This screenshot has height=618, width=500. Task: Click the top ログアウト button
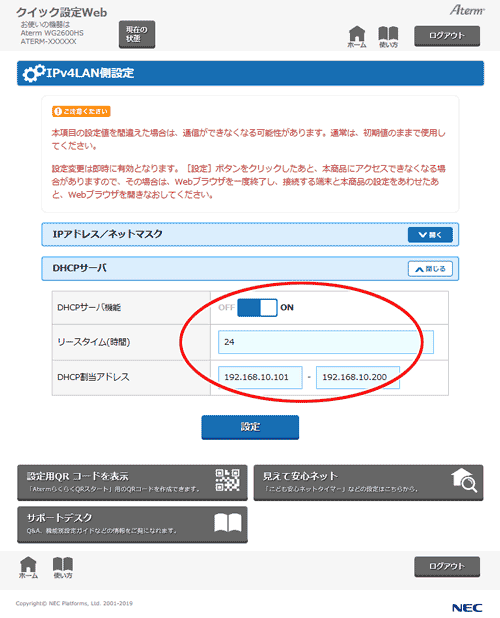tap(447, 36)
